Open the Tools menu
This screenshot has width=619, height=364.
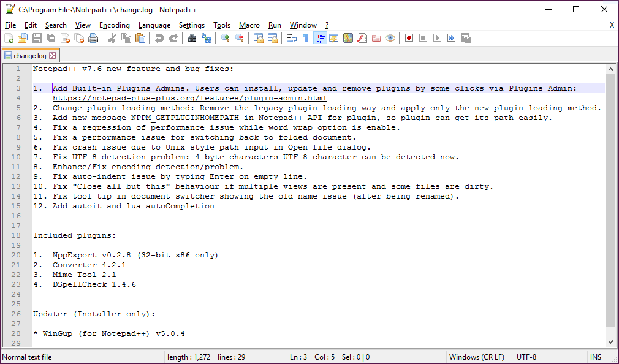pyautogui.click(x=222, y=25)
